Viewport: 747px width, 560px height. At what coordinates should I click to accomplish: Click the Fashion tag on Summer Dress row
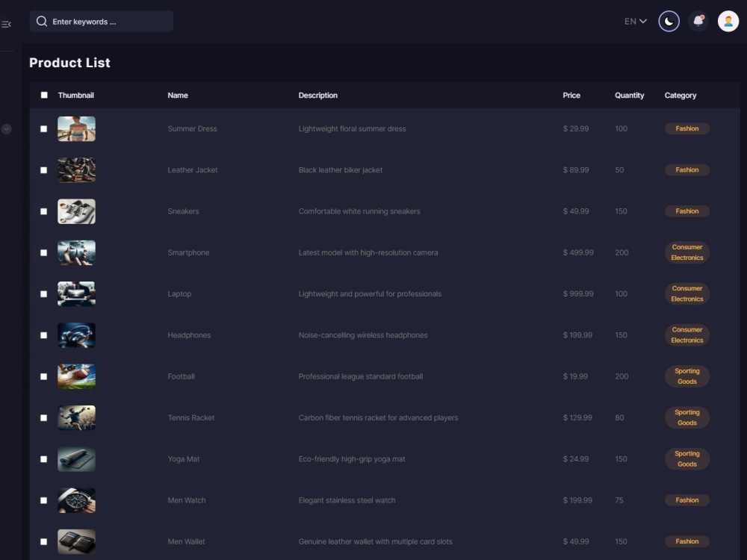tap(687, 128)
